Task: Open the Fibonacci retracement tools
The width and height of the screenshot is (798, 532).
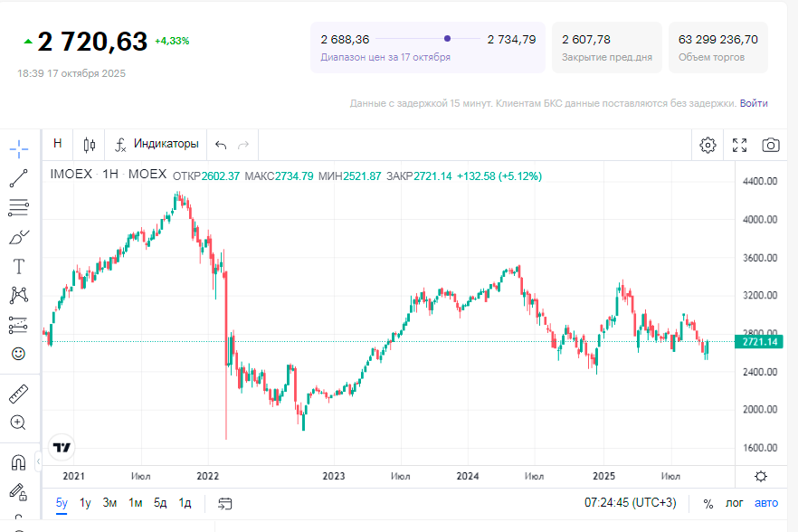Action: (x=19, y=207)
